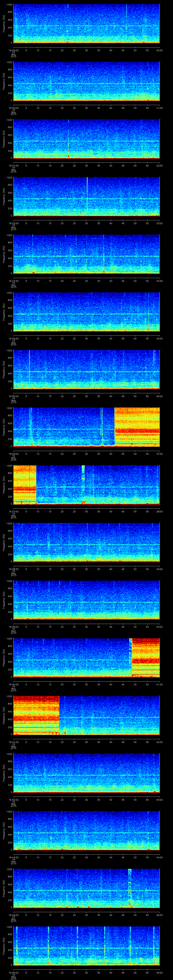The width and height of the screenshot is (173, 980).
Task: Click the '45' tick label under the 16:29:00 panel
Action: click(x=123, y=50)
